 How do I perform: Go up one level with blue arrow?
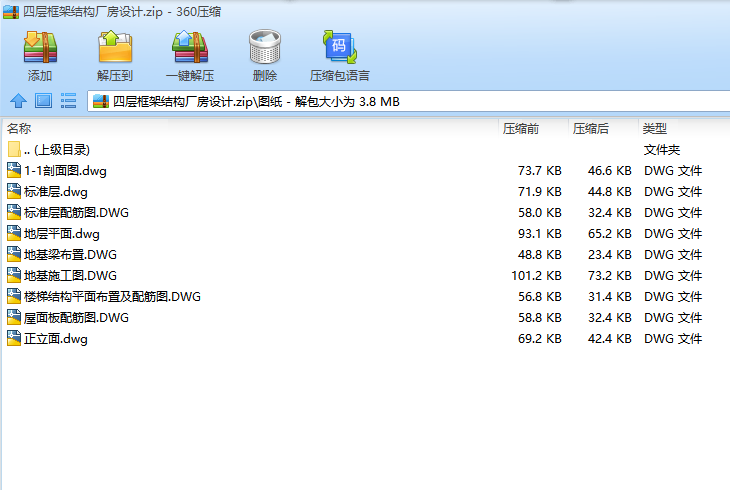[19, 101]
